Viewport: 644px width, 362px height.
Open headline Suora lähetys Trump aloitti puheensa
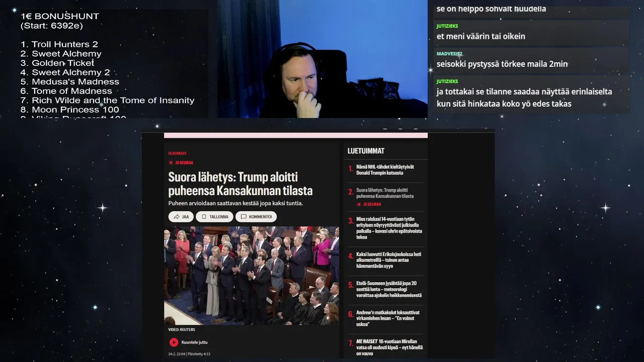click(240, 184)
